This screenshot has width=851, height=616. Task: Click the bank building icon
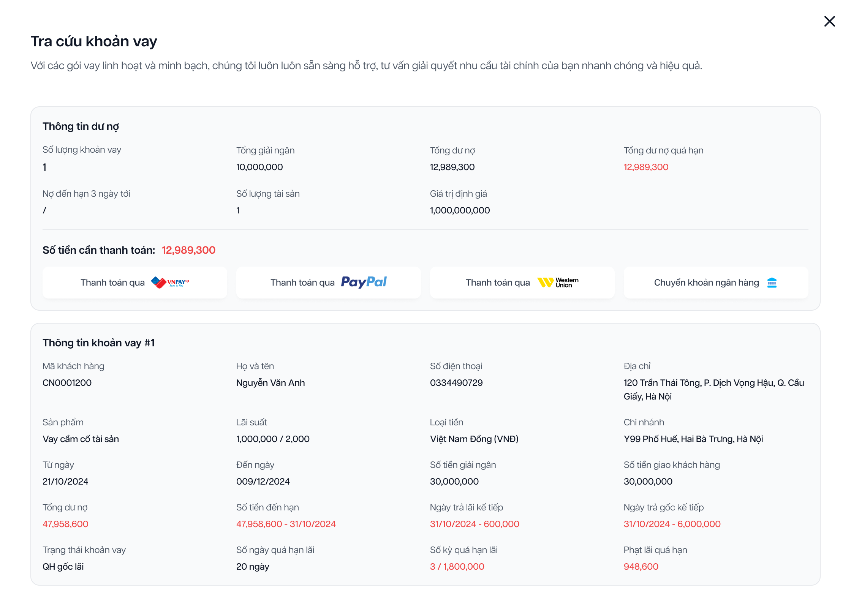(772, 283)
